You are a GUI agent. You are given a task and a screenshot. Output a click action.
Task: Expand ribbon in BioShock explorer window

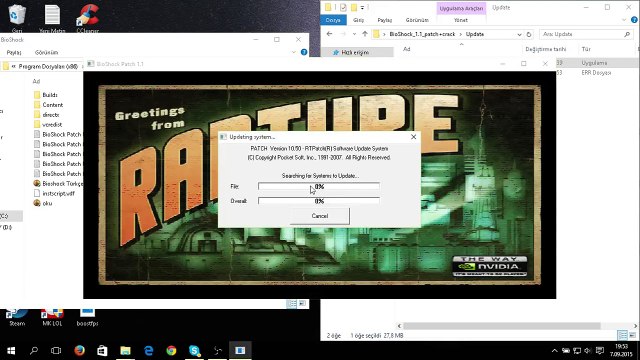(293, 52)
